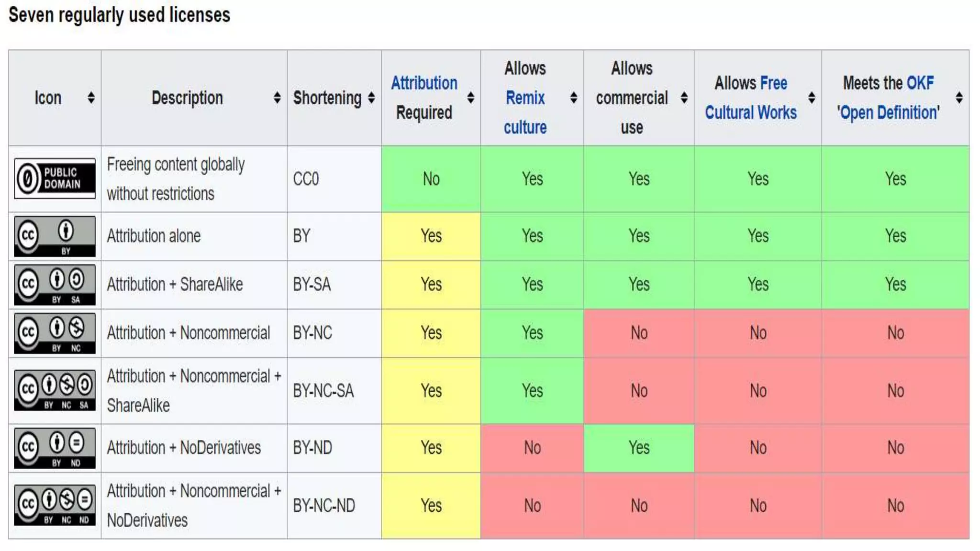
Task: Open the CC BY-NC-ND license badge
Action: pyautogui.click(x=55, y=505)
